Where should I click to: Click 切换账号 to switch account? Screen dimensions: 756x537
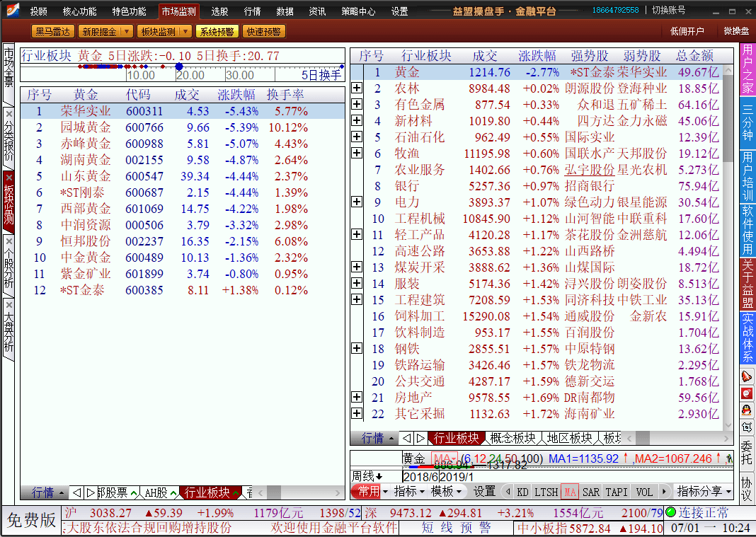(x=668, y=10)
